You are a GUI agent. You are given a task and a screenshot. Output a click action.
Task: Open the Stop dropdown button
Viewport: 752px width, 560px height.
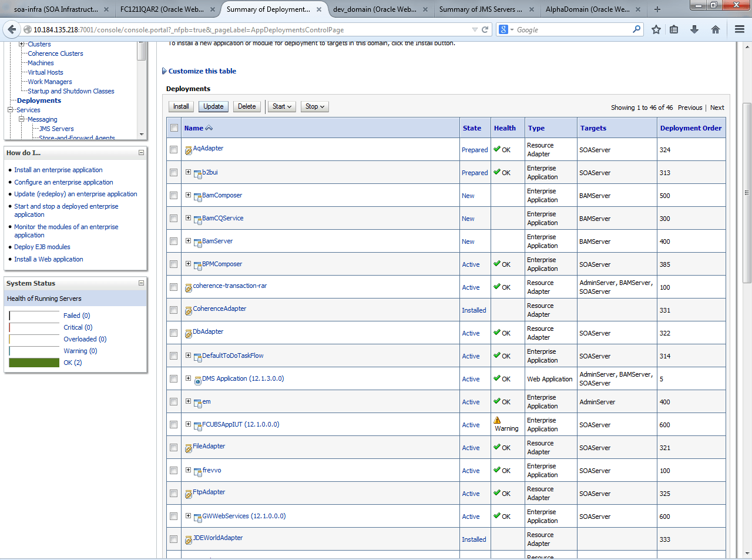315,106
